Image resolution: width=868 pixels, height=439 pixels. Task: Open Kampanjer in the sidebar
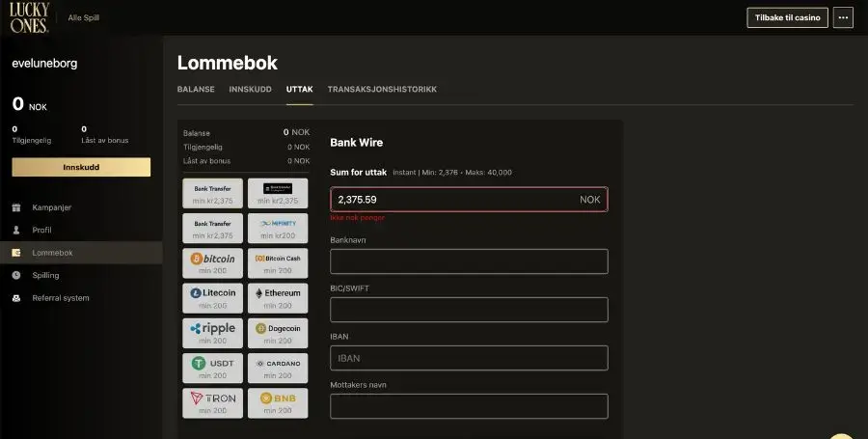[x=51, y=207]
